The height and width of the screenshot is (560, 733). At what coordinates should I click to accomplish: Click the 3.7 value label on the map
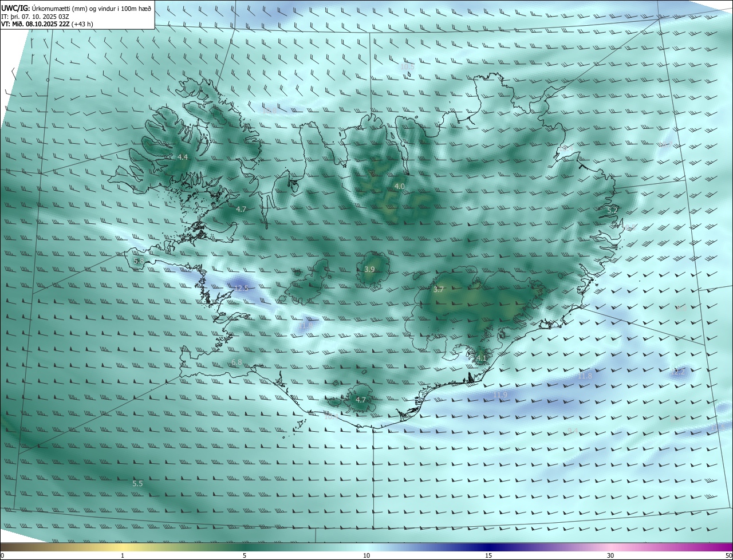(x=439, y=290)
